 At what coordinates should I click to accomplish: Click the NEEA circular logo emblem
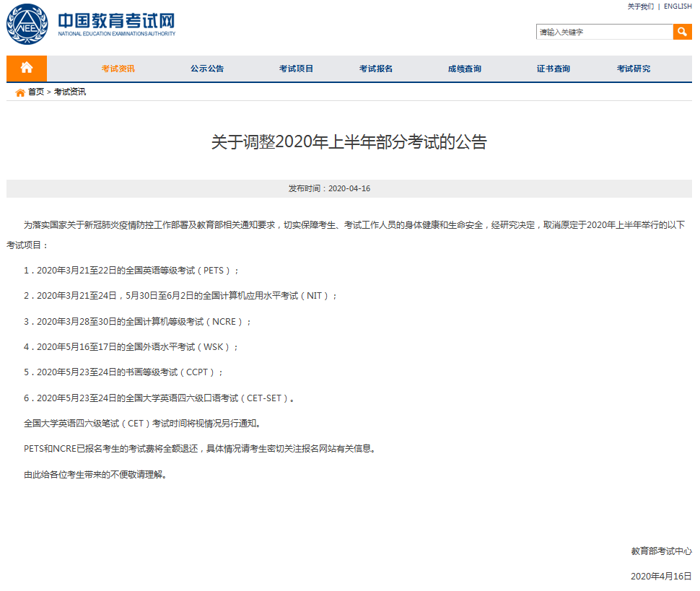pos(27,25)
